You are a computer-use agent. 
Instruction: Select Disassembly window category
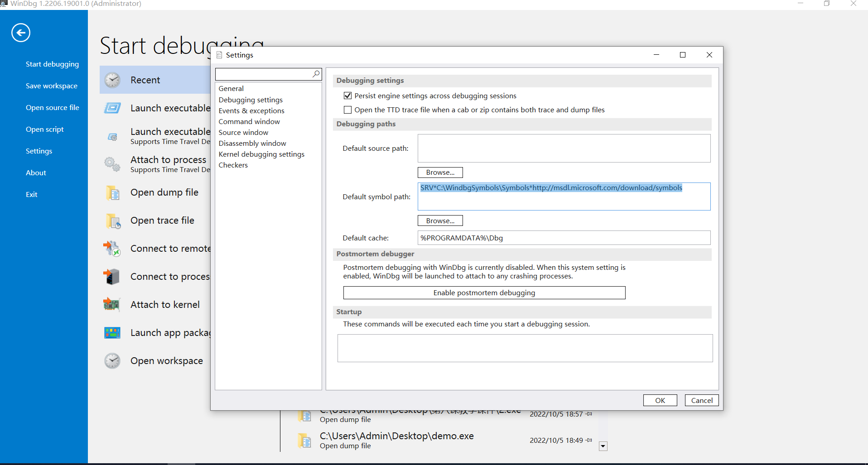(x=252, y=143)
